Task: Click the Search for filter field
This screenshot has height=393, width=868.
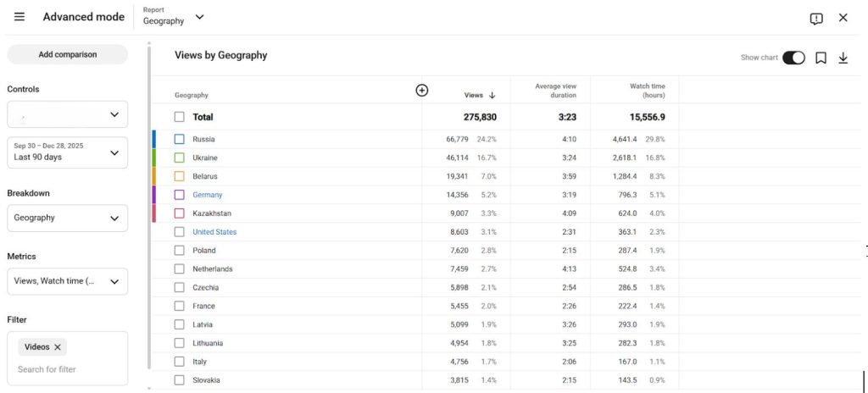Action: 47,369
